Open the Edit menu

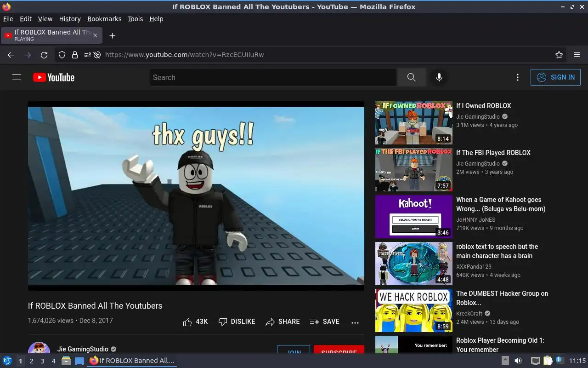tap(26, 19)
